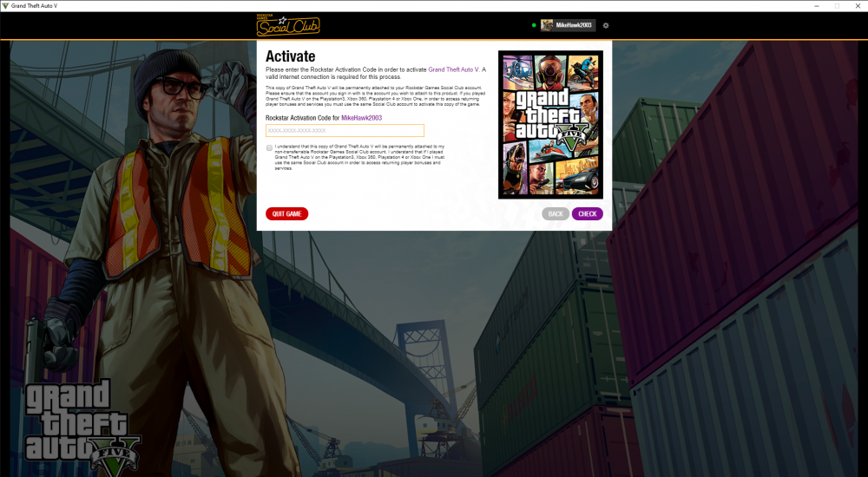Check the activation code

tap(588, 213)
